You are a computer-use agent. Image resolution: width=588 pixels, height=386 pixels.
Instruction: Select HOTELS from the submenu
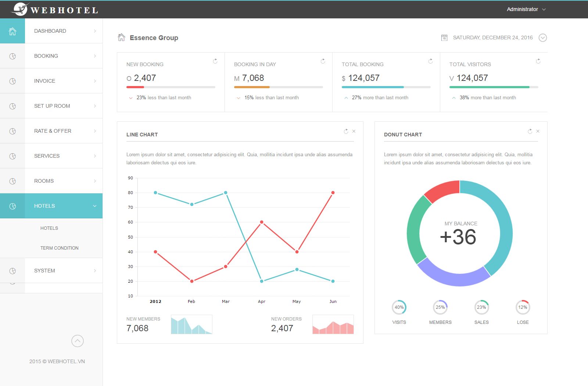coord(49,228)
